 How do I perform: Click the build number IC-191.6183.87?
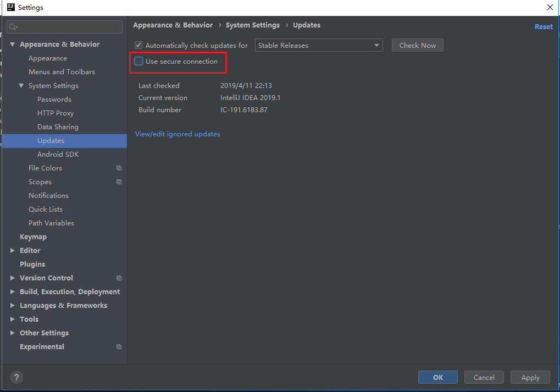(x=244, y=110)
